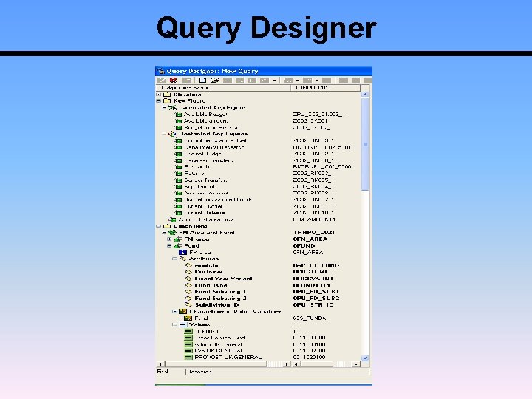Collapse the FM Area and Fund dimension
The width and height of the screenshot is (532, 399).
(x=164, y=233)
